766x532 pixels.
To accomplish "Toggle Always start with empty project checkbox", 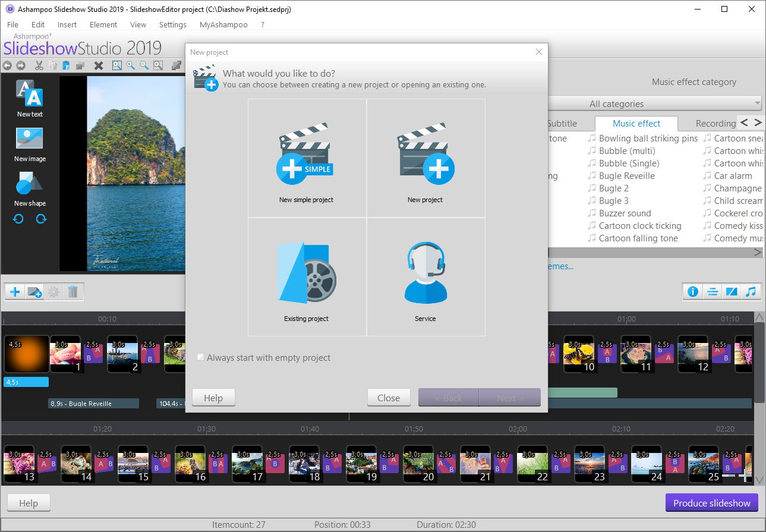I will (201, 357).
